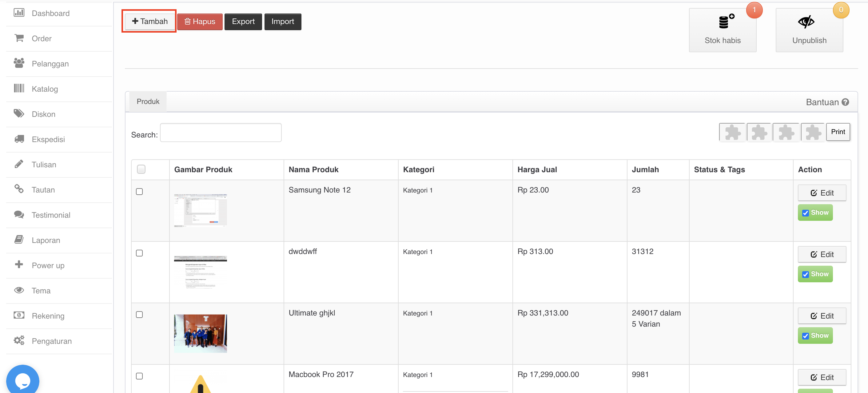This screenshot has height=393, width=868.
Task: Open Diskon from the tags icon
Action: (19, 114)
